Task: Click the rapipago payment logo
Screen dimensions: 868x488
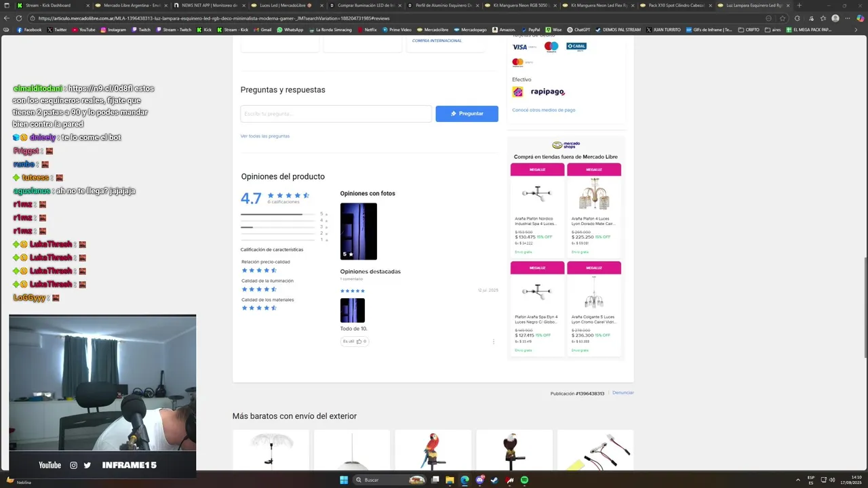Action: [x=547, y=91]
